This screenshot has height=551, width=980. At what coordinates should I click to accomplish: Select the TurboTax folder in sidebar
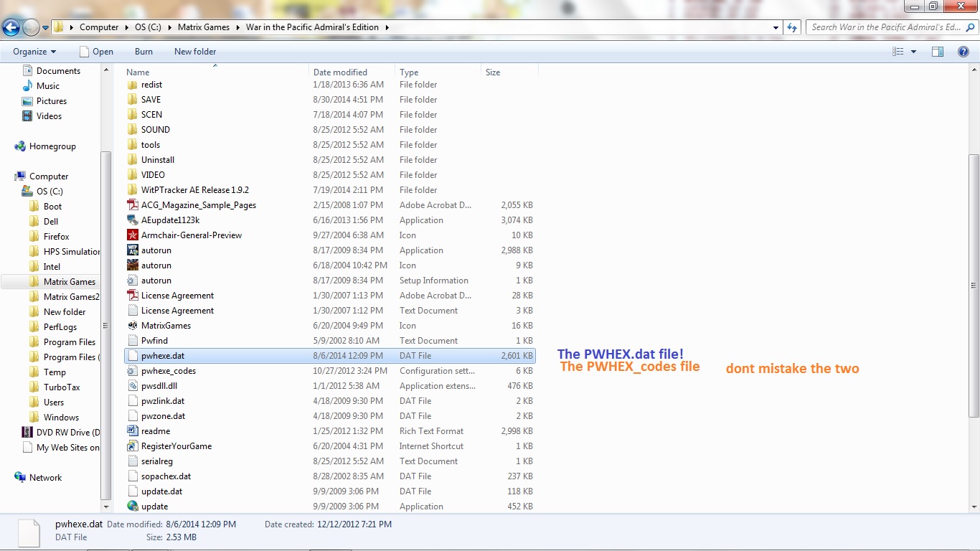[55, 387]
